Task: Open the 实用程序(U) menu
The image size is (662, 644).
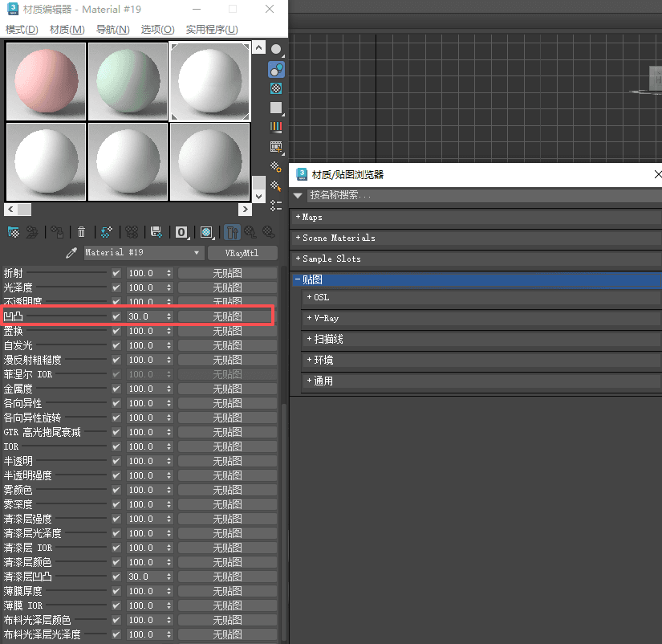Action: (x=212, y=30)
